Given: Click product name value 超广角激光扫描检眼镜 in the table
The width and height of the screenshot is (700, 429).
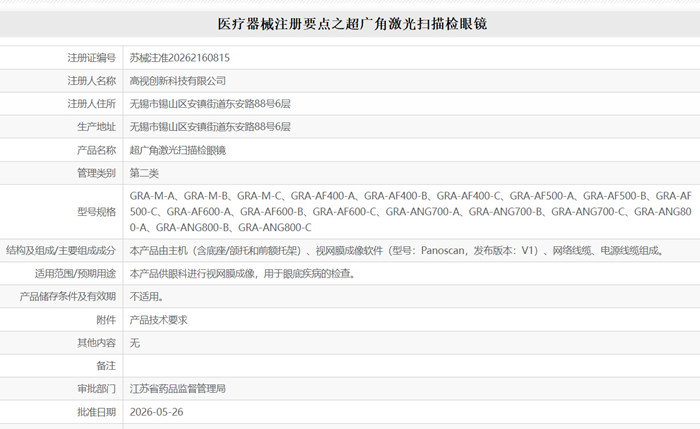Looking at the screenshot, I should [x=178, y=150].
